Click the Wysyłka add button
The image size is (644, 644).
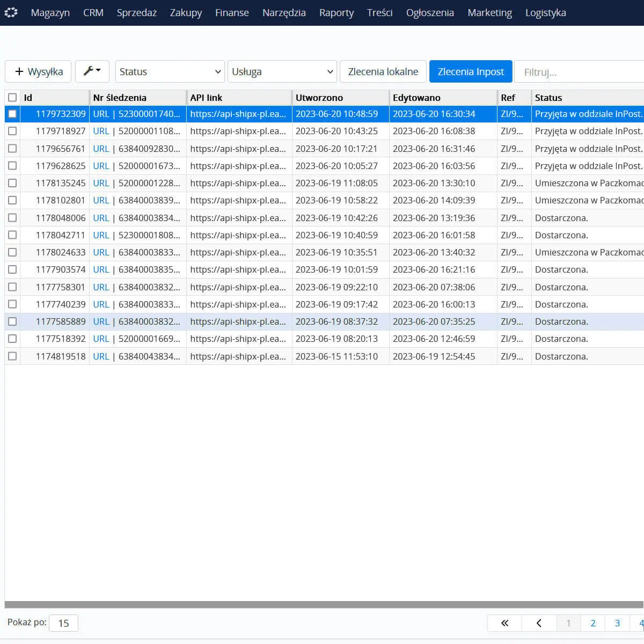38,71
